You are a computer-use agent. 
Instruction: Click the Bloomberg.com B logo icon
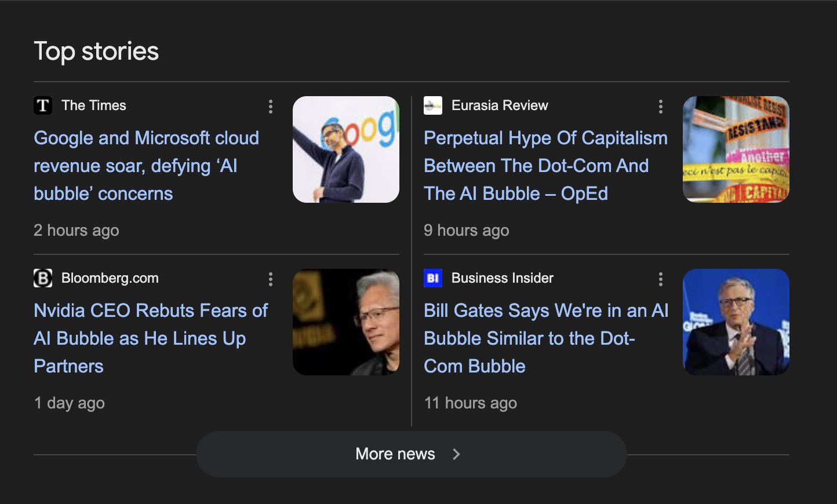tap(43, 278)
